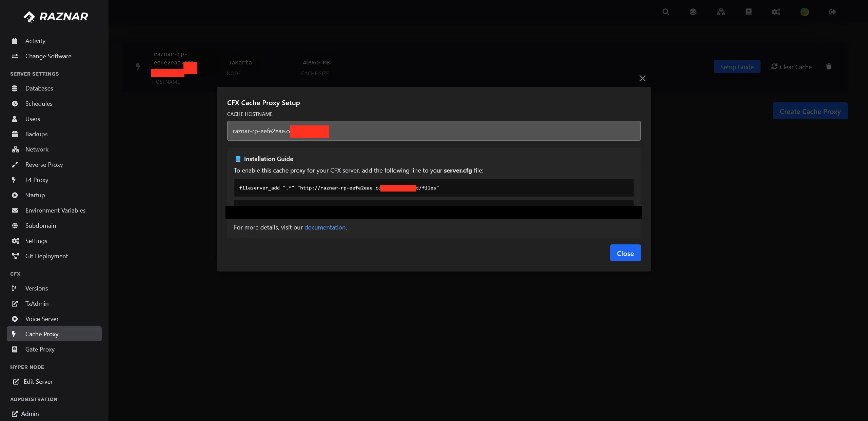Click the Reverse Proxy brush icon
The width and height of the screenshot is (868, 421).
(x=15, y=164)
